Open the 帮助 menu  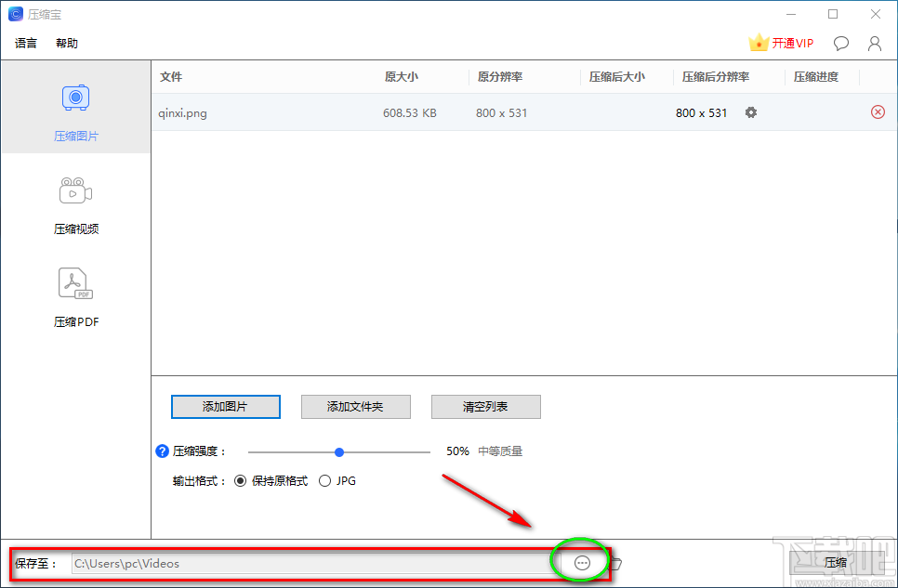pos(66,43)
